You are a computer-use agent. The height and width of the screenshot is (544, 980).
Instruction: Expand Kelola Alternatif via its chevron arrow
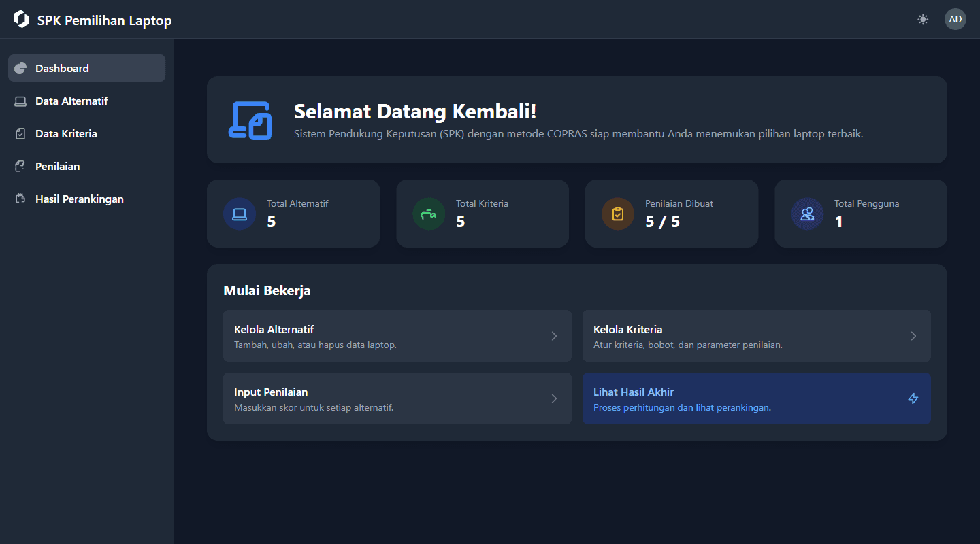click(553, 335)
